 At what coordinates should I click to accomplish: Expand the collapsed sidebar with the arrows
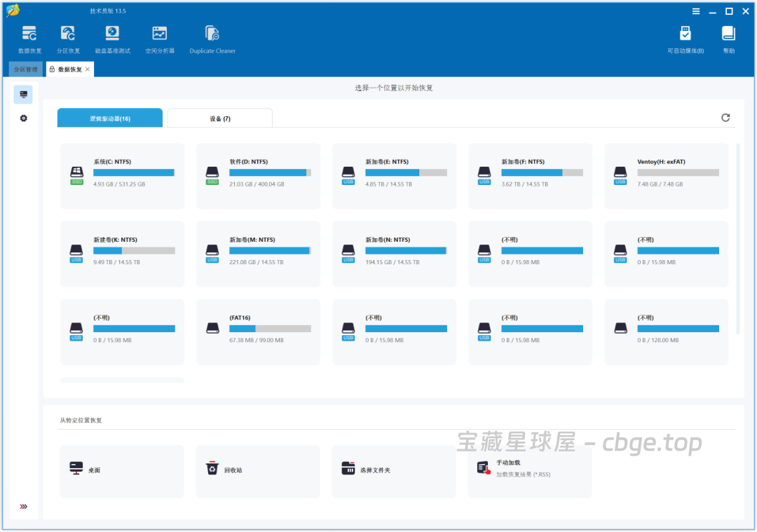tap(25, 506)
